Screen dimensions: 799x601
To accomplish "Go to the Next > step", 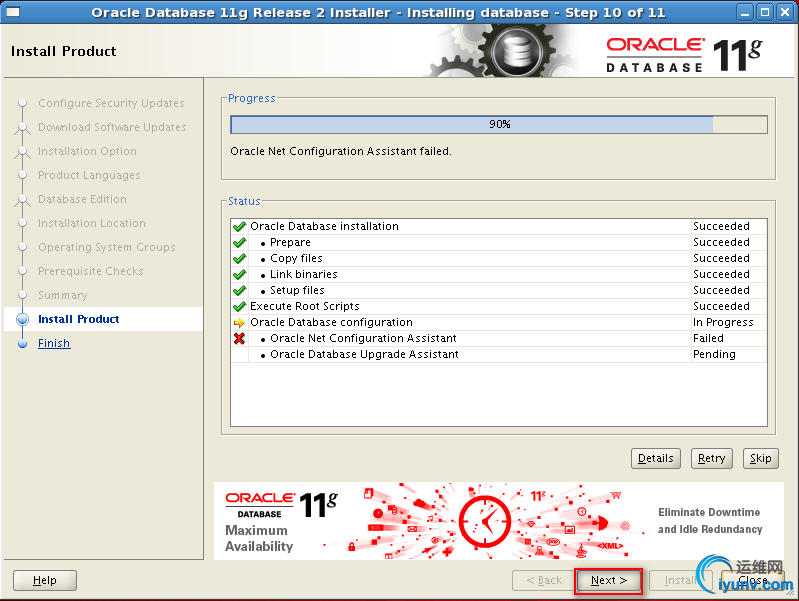I will (608, 581).
